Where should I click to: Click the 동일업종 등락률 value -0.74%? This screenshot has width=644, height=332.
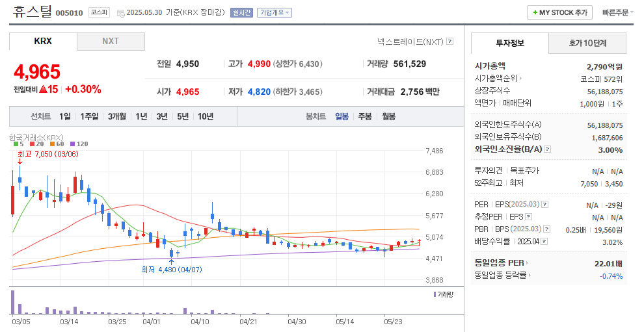coord(611,276)
